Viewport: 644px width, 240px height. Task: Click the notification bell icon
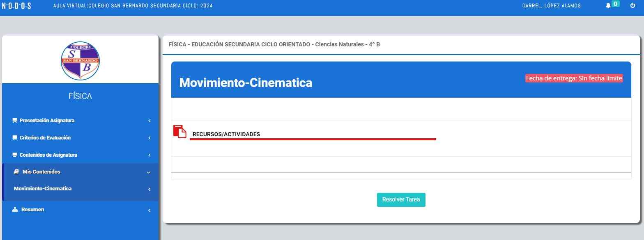(608, 6)
